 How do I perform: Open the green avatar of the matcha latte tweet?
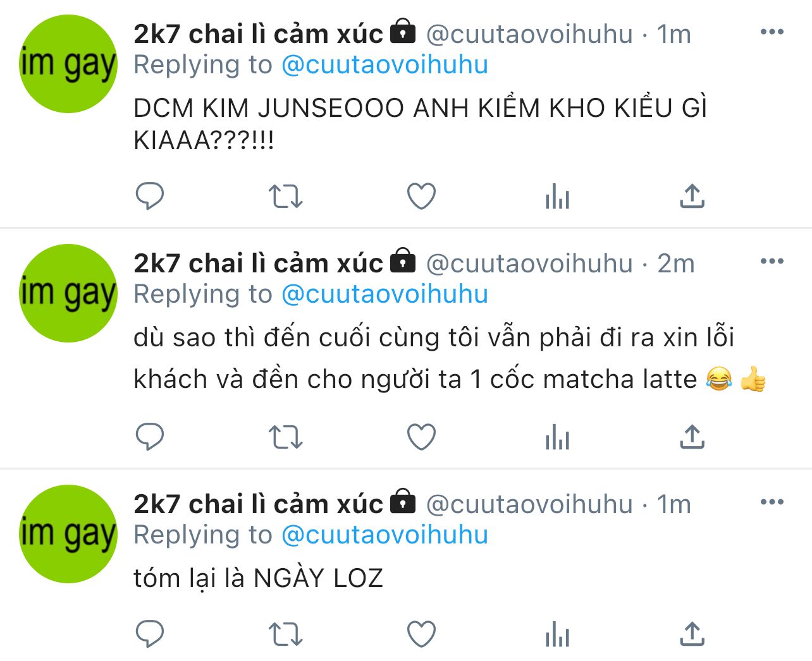[68, 293]
